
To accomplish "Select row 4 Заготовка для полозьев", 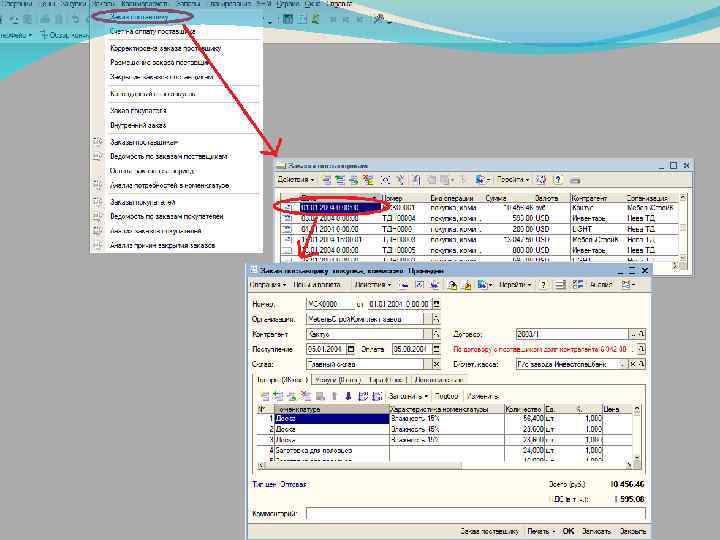I will tap(445, 450).
